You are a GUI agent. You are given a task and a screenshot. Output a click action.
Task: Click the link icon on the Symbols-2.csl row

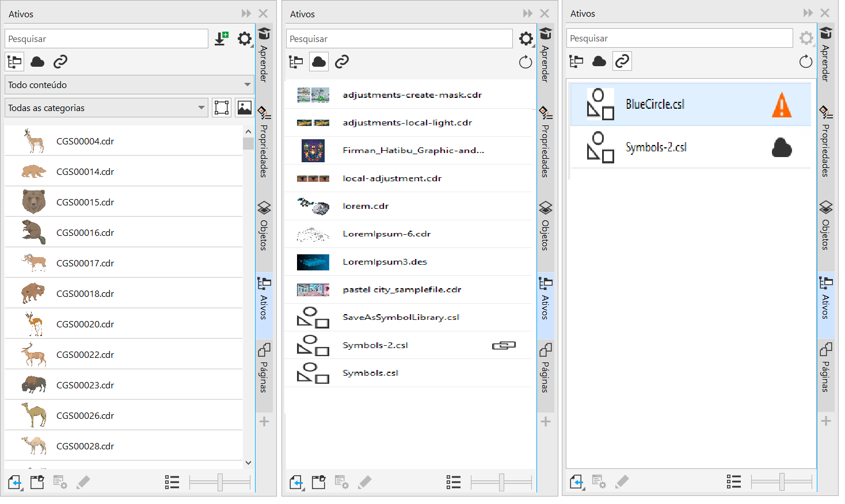504,345
